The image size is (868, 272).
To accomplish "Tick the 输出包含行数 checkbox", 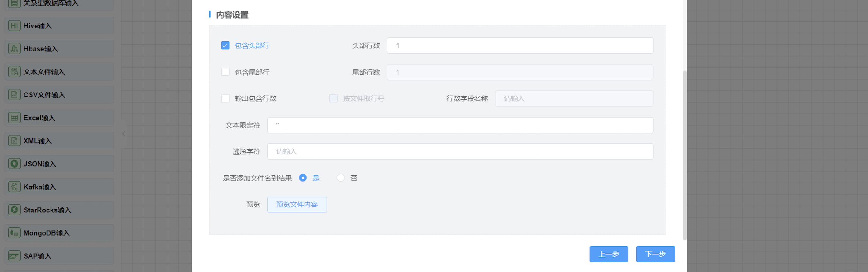I will (x=225, y=98).
